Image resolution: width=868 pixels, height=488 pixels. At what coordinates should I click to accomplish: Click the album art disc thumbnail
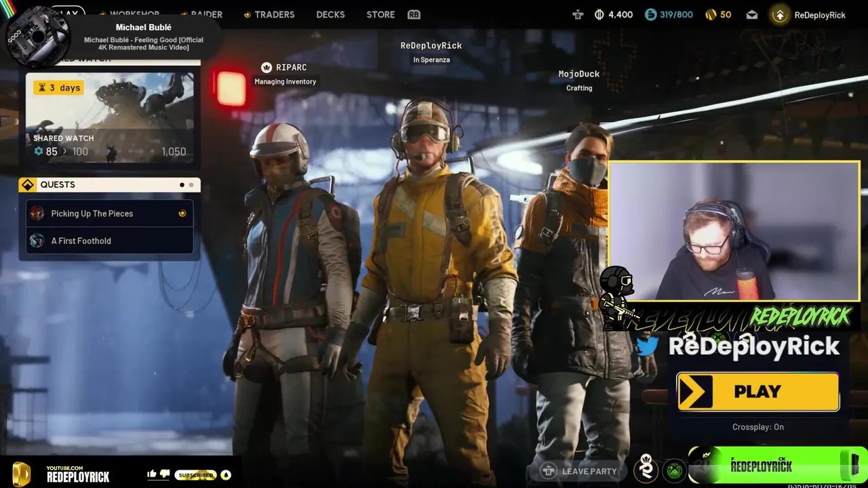coord(37,36)
